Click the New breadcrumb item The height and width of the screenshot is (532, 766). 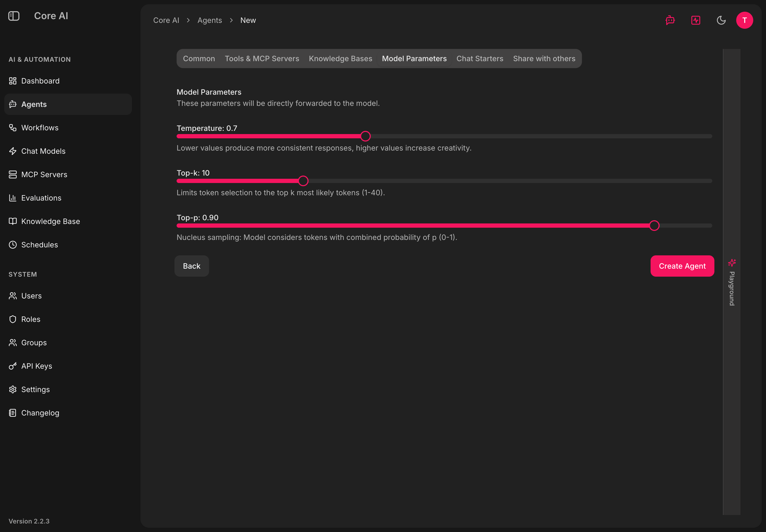point(248,20)
